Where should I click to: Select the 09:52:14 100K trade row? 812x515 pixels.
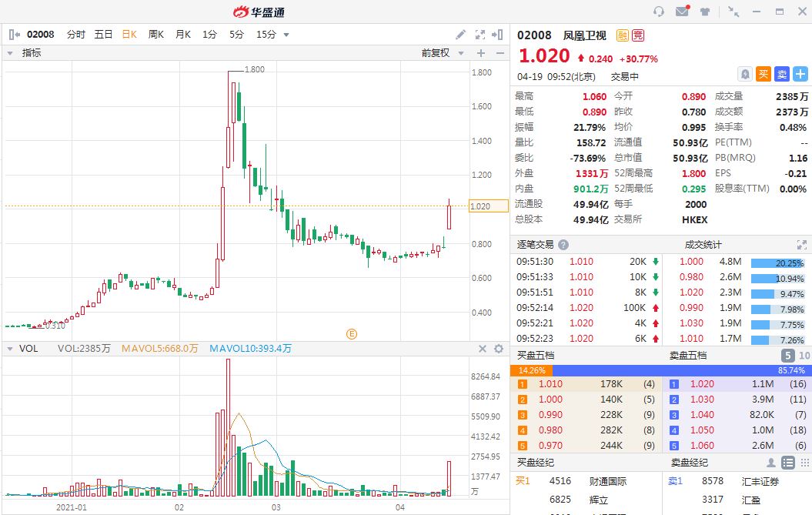click(588, 308)
